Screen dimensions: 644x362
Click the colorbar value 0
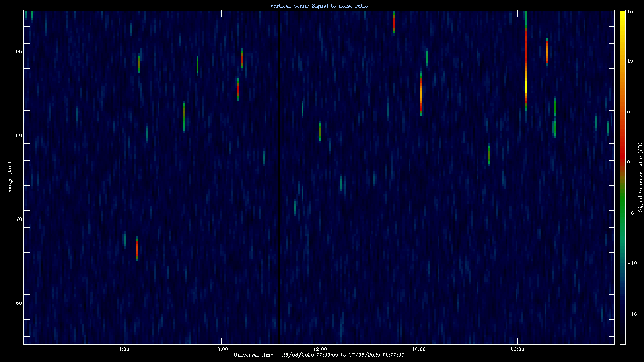click(629, 162)
